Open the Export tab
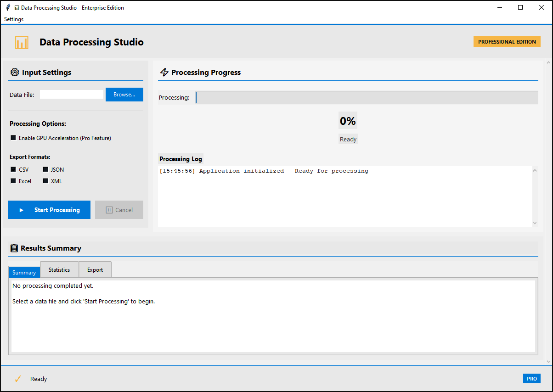The height and width of the screenshot is (392, 553). (x=95, y=269)
